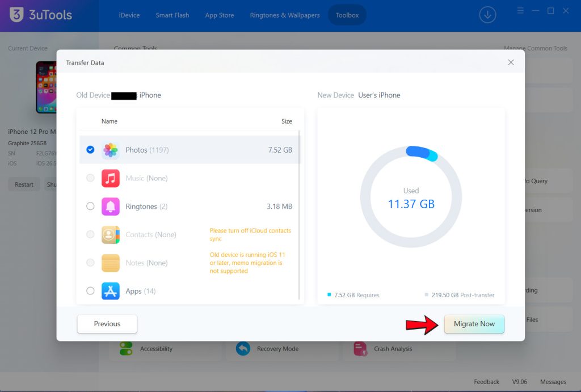This screenshot has width=581, height=392.
Task: Click the Recovery Mode tool label
Action: tap(277, 349)
